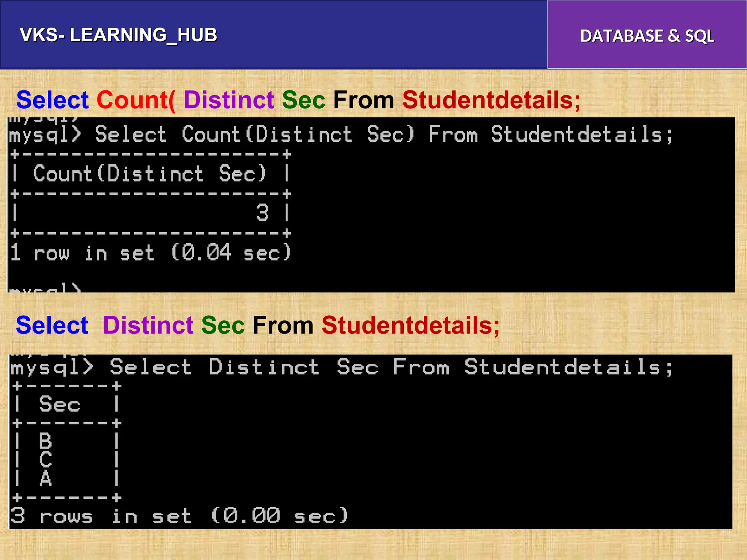
Task: Click the row value B
Action: pos(46,441)
